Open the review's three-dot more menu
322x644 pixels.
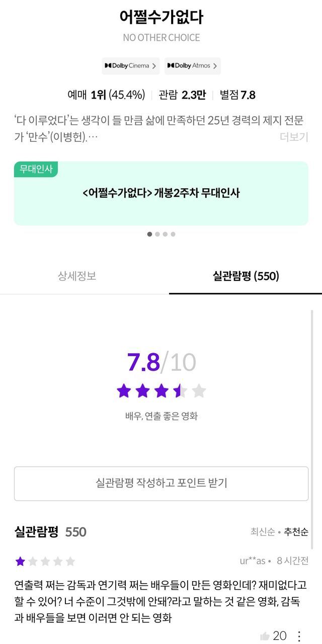(x=299, y=636)
